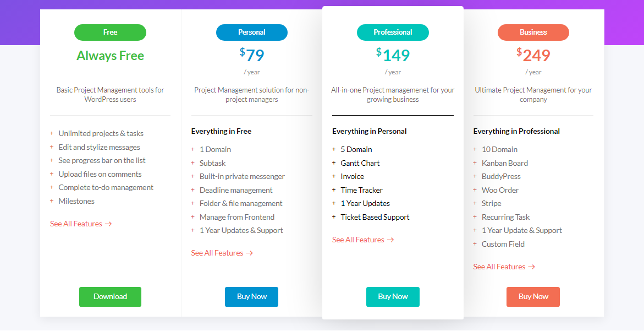Screen dimensions: 644x331
Task: Select the green Free plan badge
Action: [110, 32]
